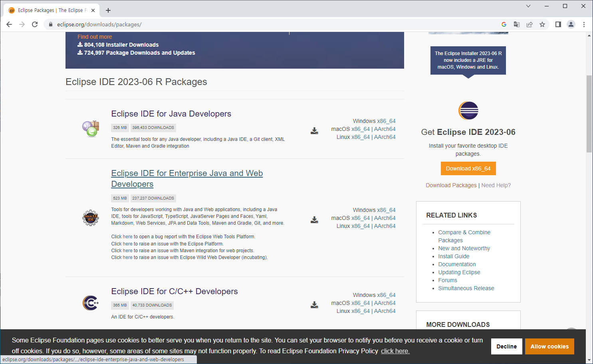
Task: Open New and Noteworthy link
Action: [x=464, y=248]
